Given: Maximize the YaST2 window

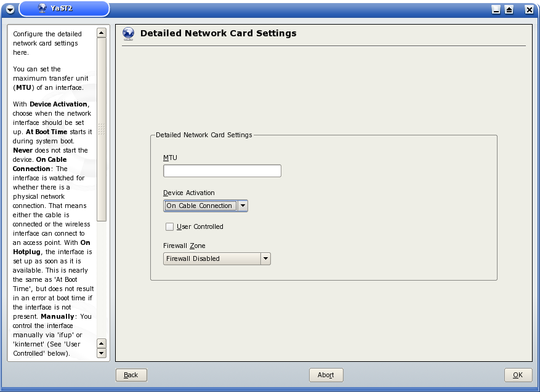Looking at the screenshot, I should click(x=509, y=9).
